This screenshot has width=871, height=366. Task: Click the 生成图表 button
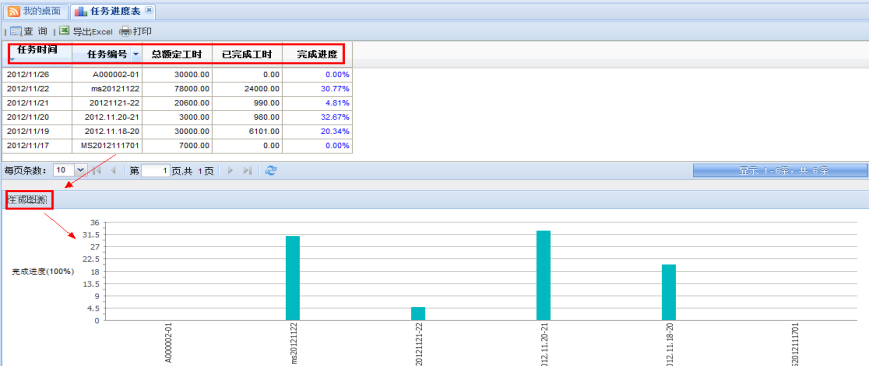coord(28,199)
